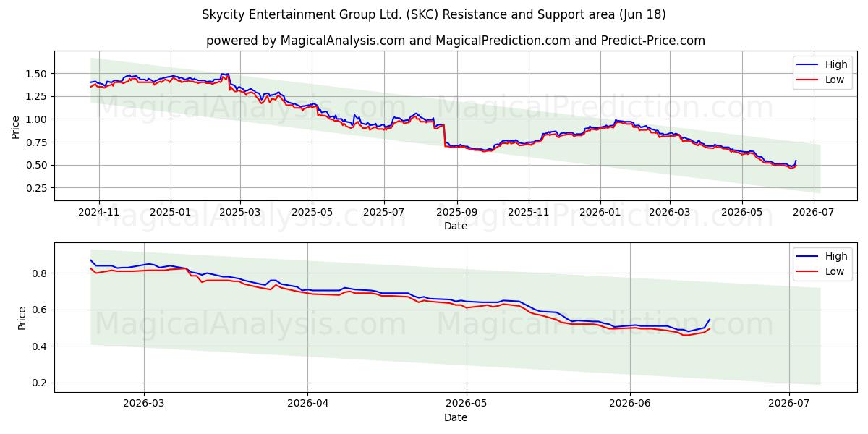The height and width of the screenshot is (434, 868).
Task: Click the '2025-05' tick label on top chart
Action: (x=312, y=212)
